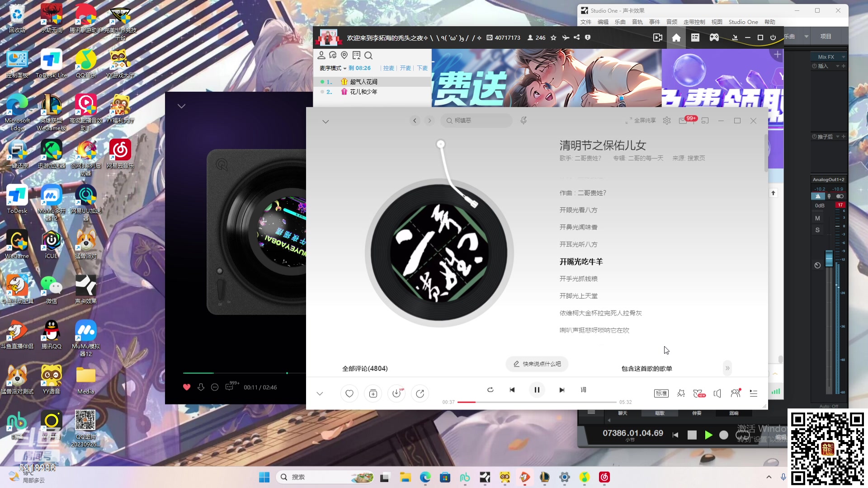Open the heart mode icon marked NEW

point(699,393)
